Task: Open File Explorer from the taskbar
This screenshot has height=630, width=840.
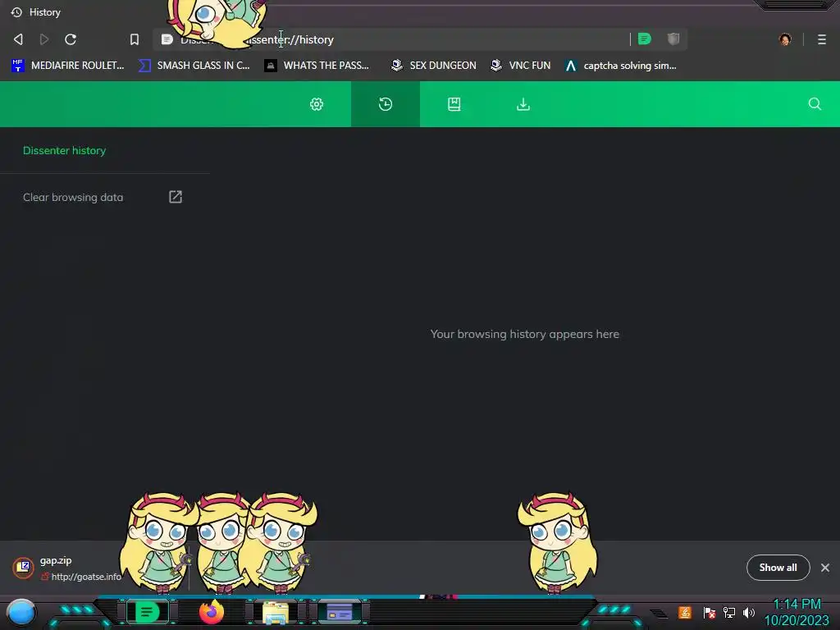Action: [x=276, y=612]
